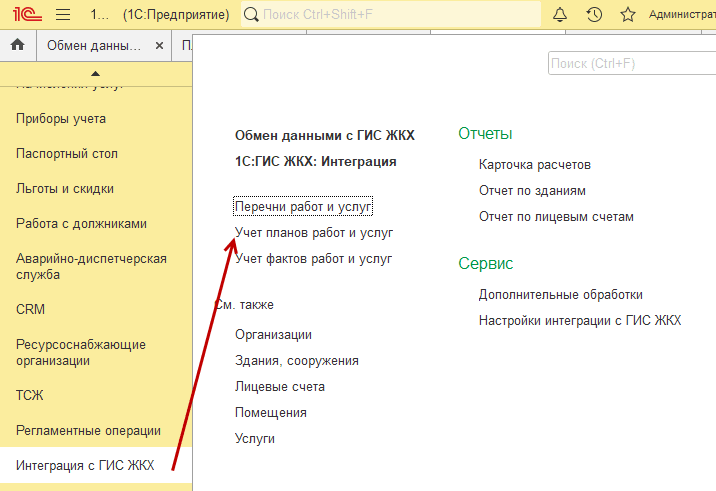
Task: Close the Обмен данны… tab
Action: click(159, 46)
